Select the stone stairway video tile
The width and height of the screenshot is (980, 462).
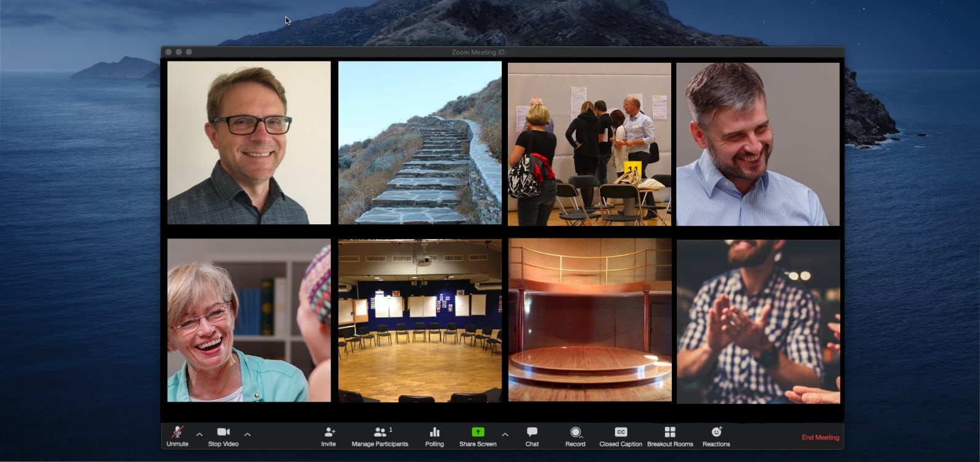(420, 143)
